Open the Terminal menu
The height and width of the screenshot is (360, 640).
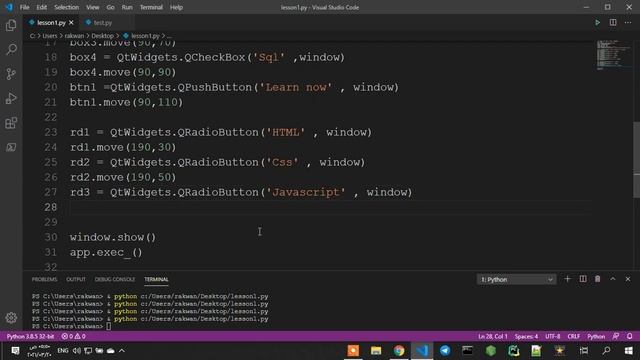click(151, 7)
